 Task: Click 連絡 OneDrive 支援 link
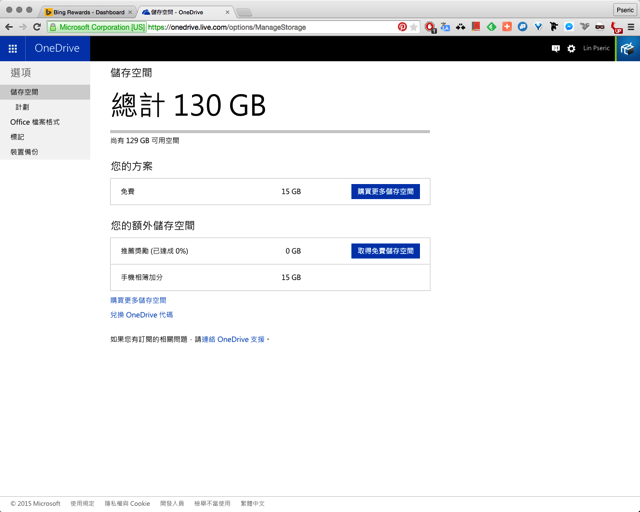[x=233, y=339]
